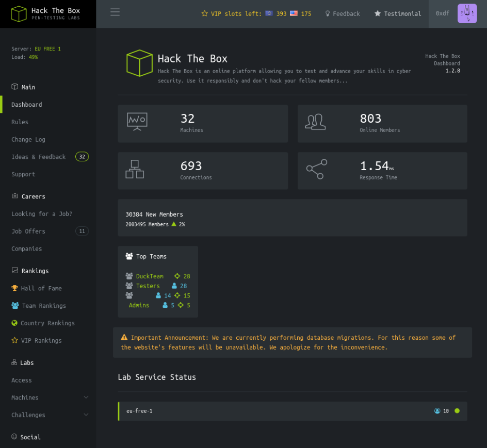Open Looking for a Job? page
This screenshot has width=487, height=448.
click(x=42, y=214)
